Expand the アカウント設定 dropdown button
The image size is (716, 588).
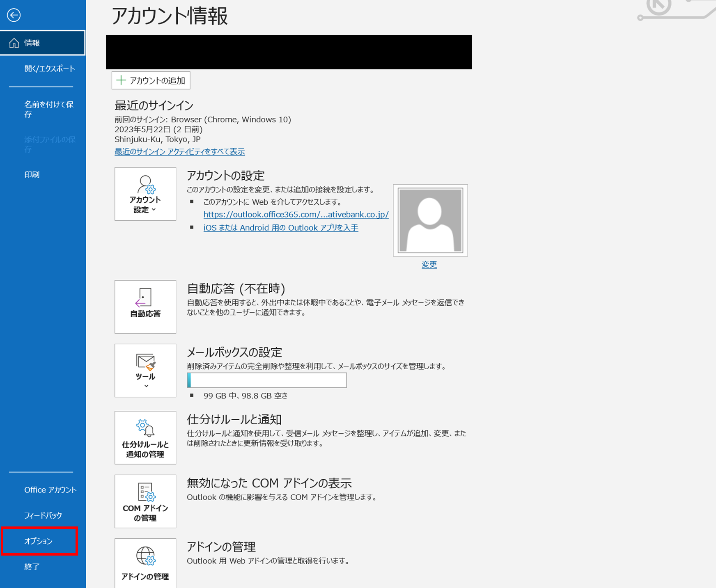(x=145, y=194)
